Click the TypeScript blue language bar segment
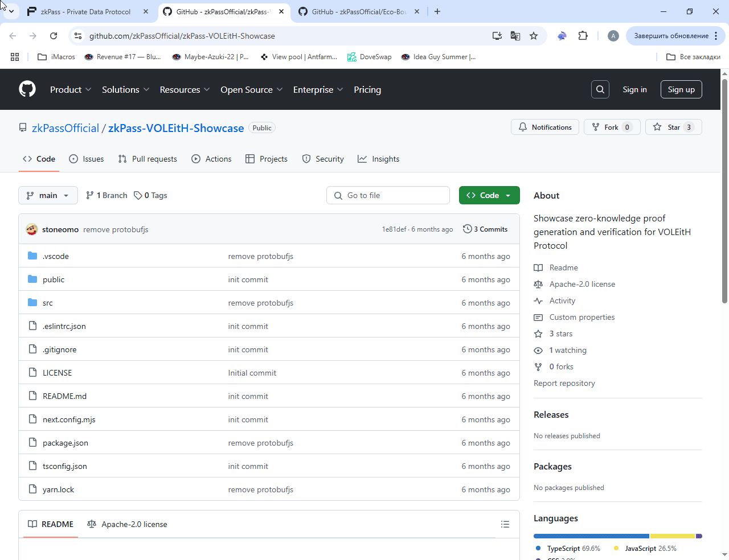 pos(591,536)
